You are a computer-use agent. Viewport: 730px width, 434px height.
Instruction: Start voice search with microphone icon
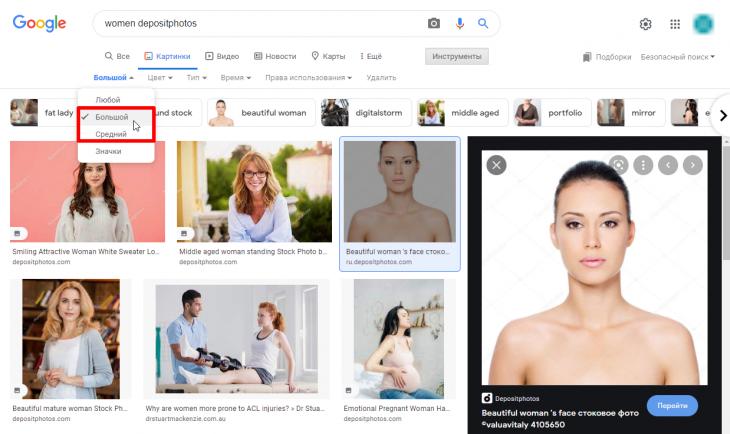460,23
